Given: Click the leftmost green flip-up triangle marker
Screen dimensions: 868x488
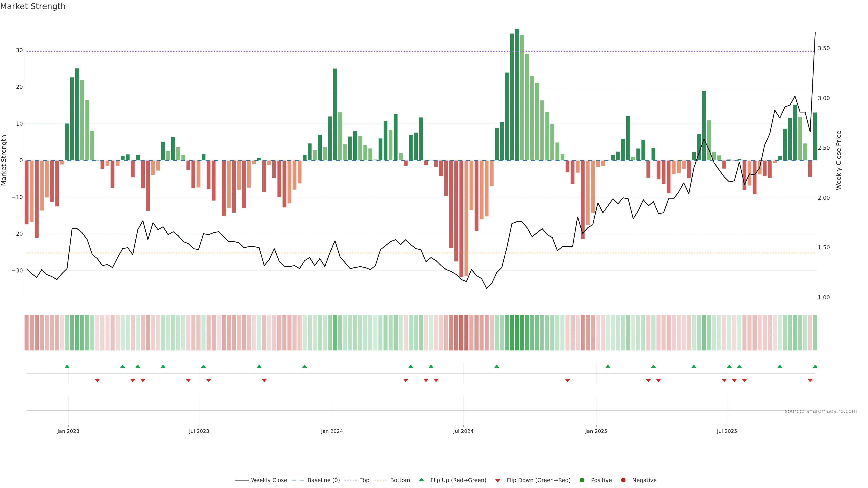Looking at the screenshot, I should [x=67, y=366].
